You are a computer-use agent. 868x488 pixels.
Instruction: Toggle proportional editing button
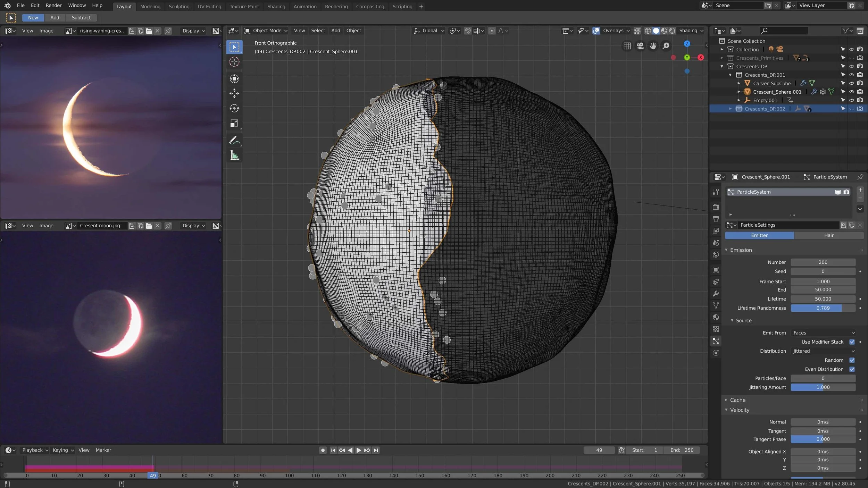tap(492, 31)
